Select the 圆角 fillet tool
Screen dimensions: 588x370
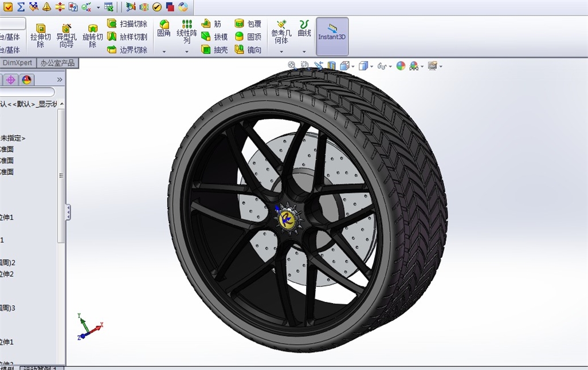164,29
